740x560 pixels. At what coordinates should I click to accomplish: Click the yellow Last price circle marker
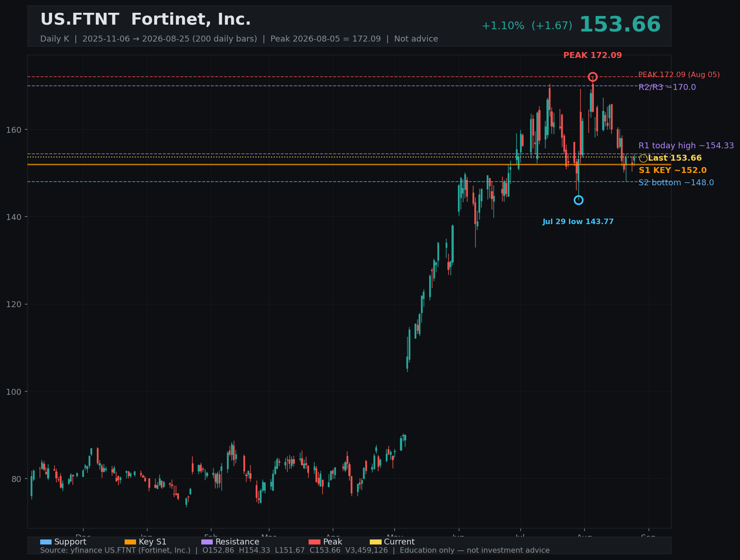click(x=643, y=158)
